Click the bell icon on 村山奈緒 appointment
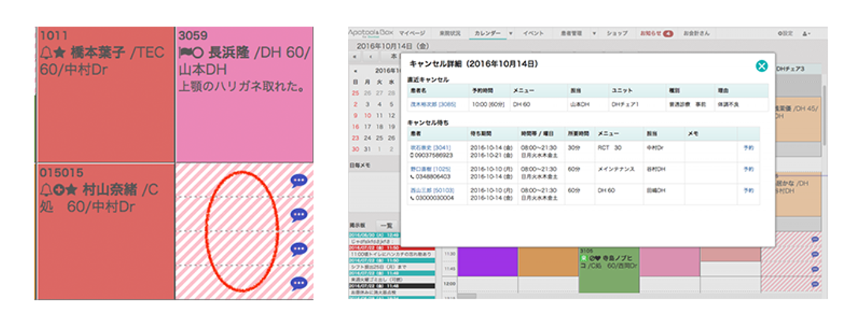The height and width of the screenshot is (324, 868). [45, 190]
